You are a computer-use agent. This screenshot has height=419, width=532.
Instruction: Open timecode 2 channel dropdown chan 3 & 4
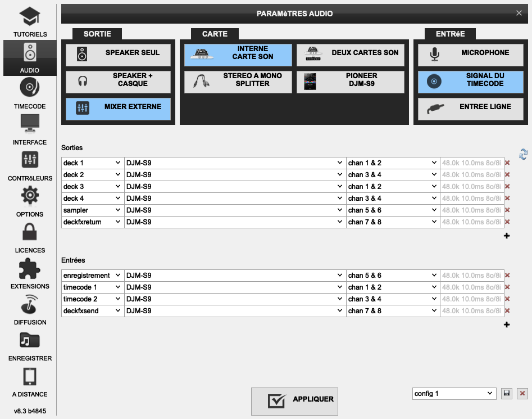coord(393,299)
